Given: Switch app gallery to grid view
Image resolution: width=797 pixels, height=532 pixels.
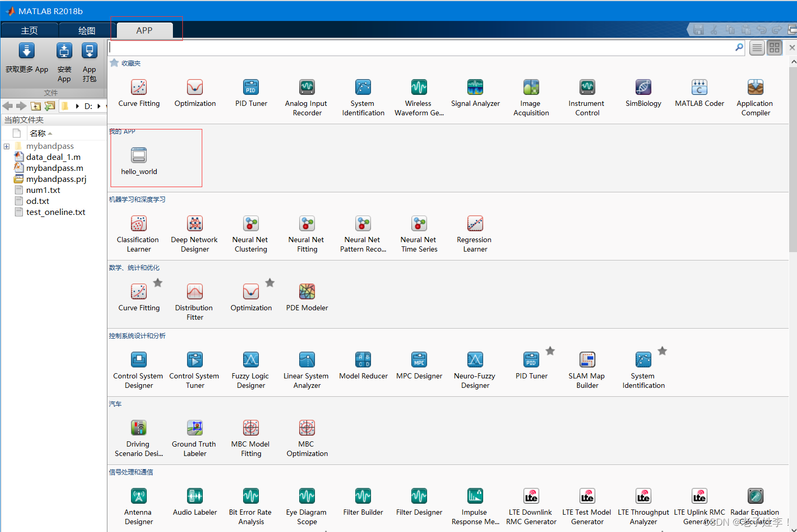Looking at the screenshot, I should click(x=774, y=48).
